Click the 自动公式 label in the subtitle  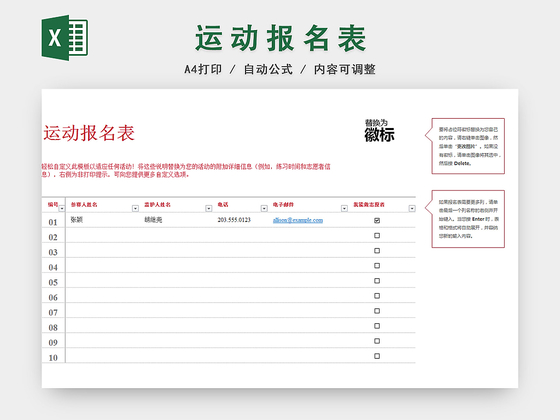268,69
